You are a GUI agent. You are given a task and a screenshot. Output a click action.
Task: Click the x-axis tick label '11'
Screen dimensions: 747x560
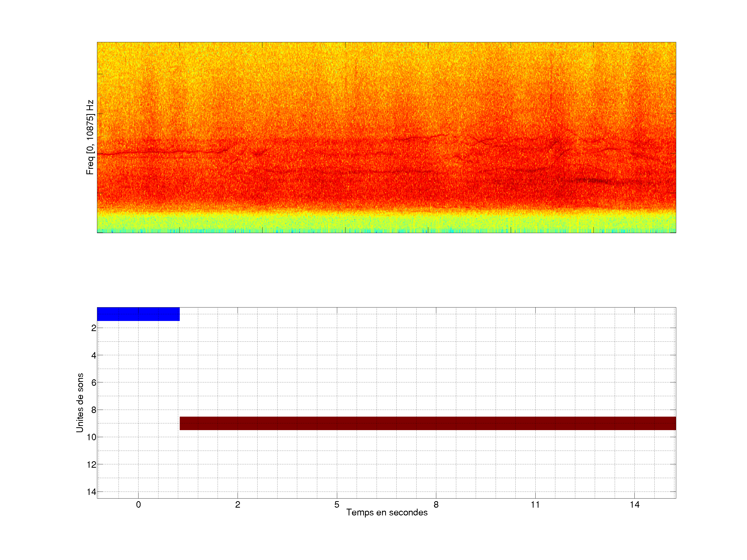coord(535,505)
